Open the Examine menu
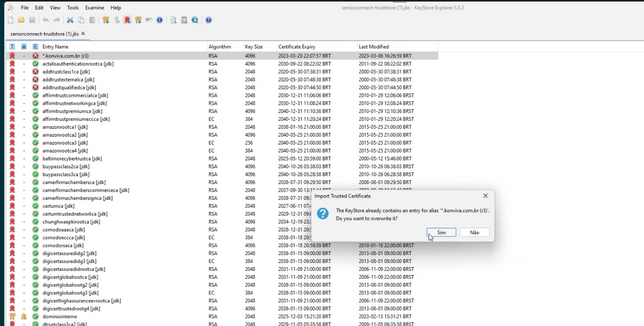The width and height of the screenshot is (644, 326). point(95,8)
